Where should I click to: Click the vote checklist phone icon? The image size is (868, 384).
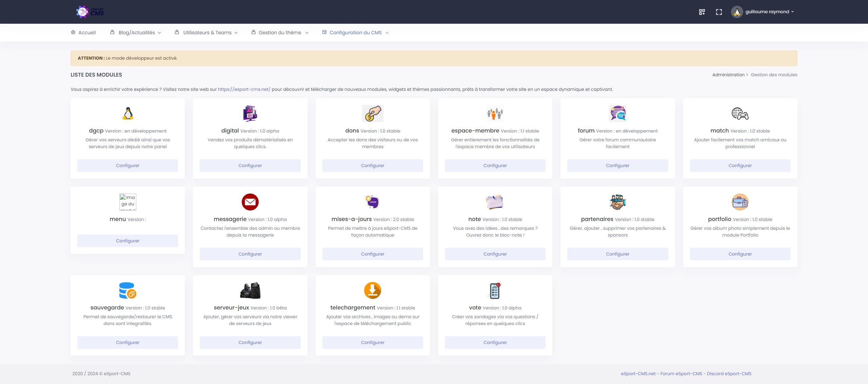point(495,290)
